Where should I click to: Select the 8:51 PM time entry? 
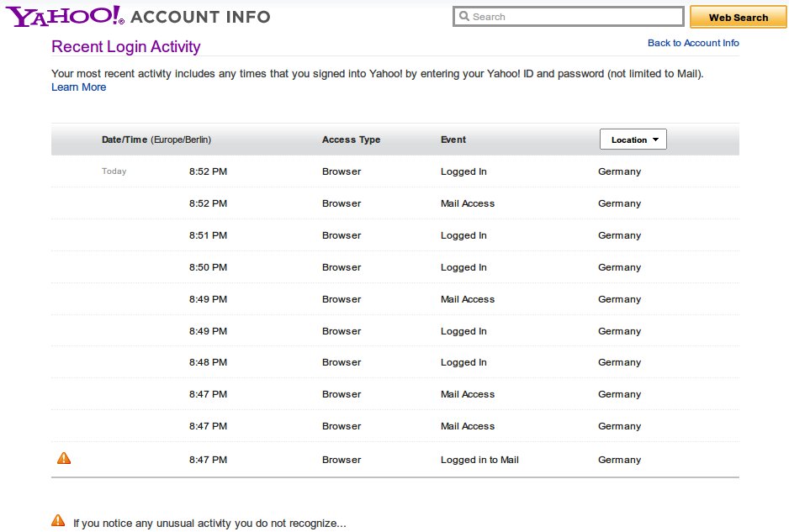pos(208,235)
